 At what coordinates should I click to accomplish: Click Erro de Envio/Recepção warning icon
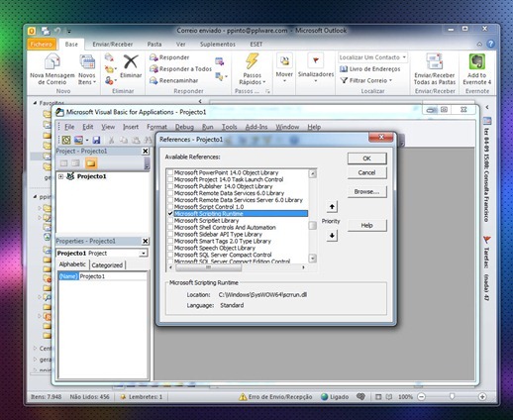tap(243, 397)
